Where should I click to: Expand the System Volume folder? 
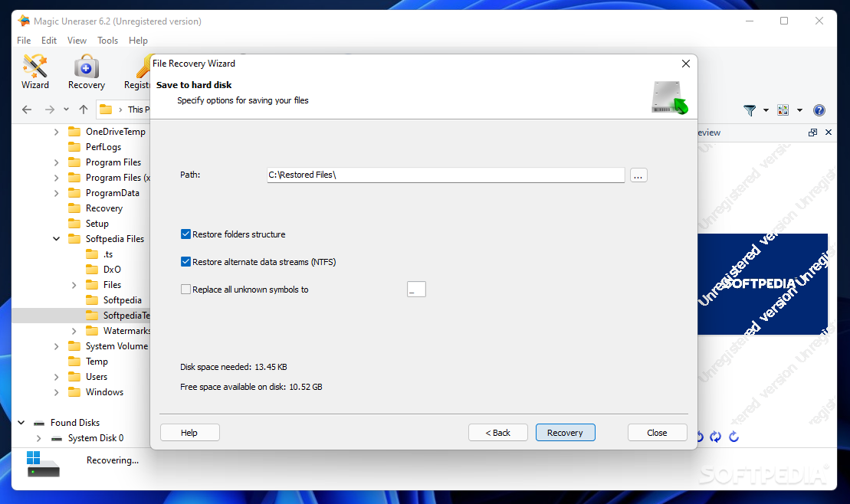[57, 346]
